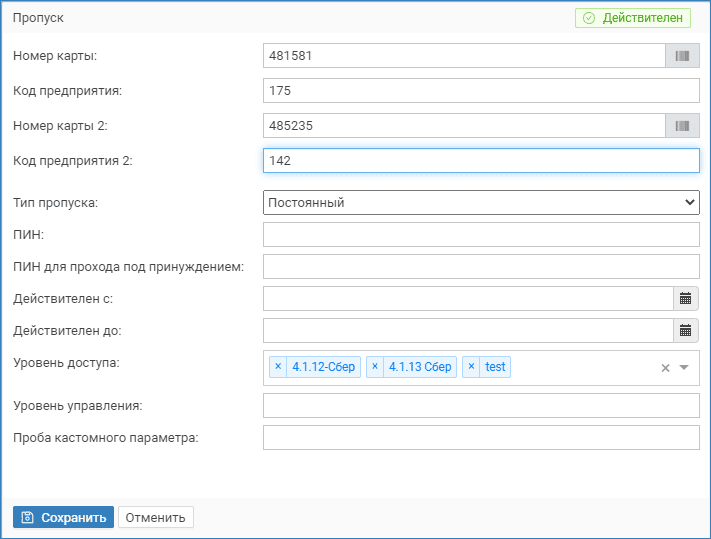Viewport: 711px width, 539px height.
Task: Remove the 4.1.12-Сбер access level tag
Action: pyautogui.click(x=278, y=367)
